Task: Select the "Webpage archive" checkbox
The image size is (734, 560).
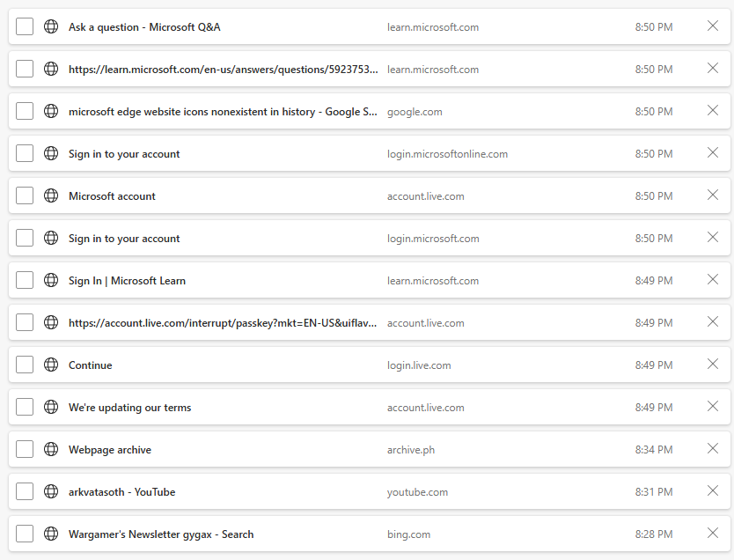Action: tap(25, 449)
